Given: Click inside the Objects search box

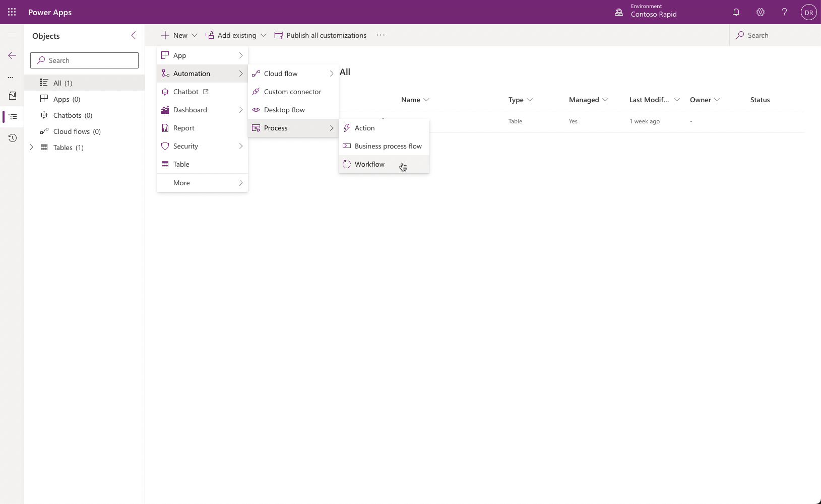Looking at the screenshot, I should (x=84, y=60).
